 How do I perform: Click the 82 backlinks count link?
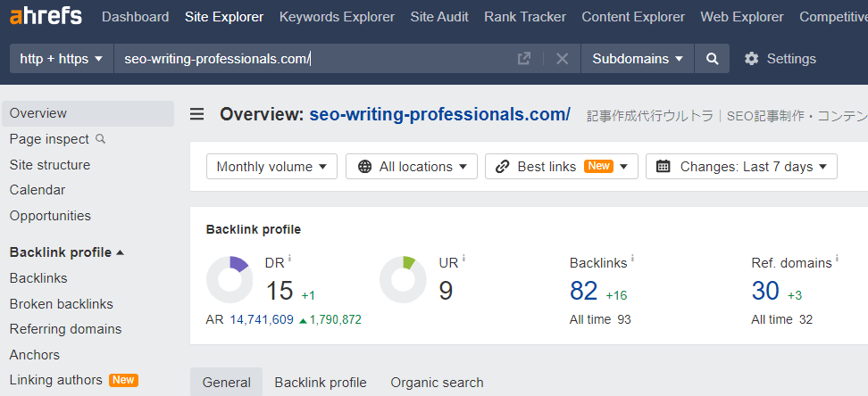click(x=584, y=291)
